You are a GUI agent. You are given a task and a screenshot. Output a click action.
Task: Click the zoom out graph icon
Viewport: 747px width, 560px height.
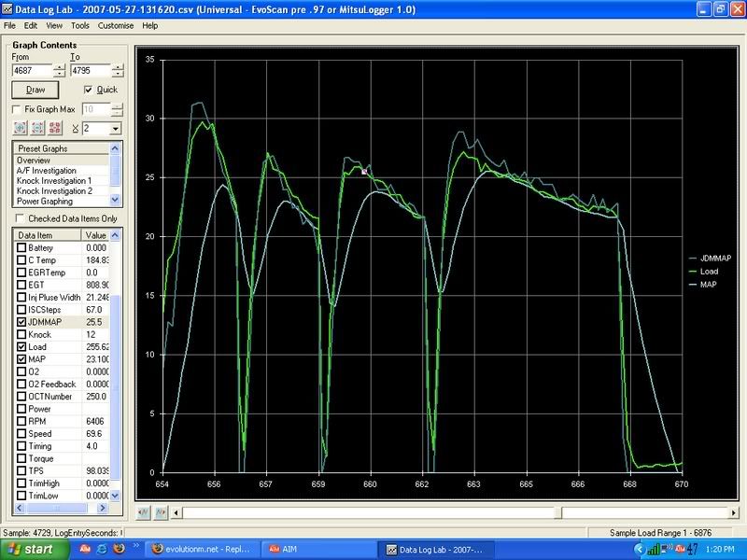(37, 128)
